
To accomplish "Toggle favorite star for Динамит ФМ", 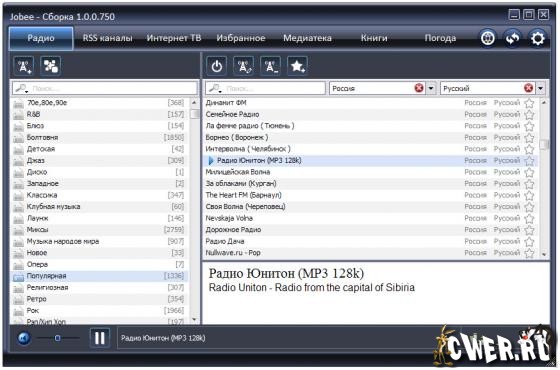I will [x=529, y=103].
